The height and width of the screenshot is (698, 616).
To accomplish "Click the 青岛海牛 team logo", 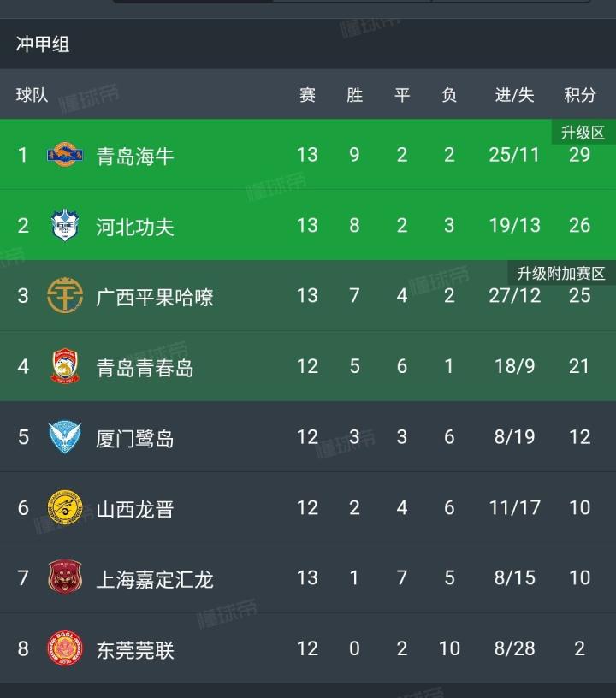I will click(65, 156).
